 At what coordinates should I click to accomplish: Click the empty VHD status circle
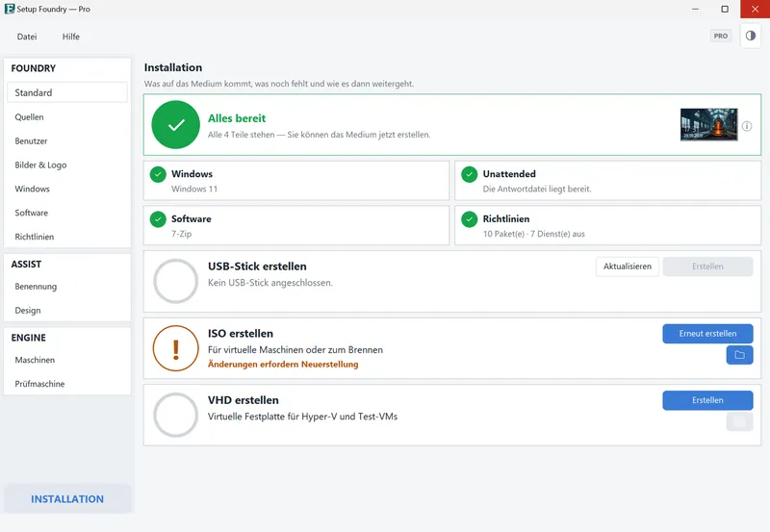[x=176, y=416]
